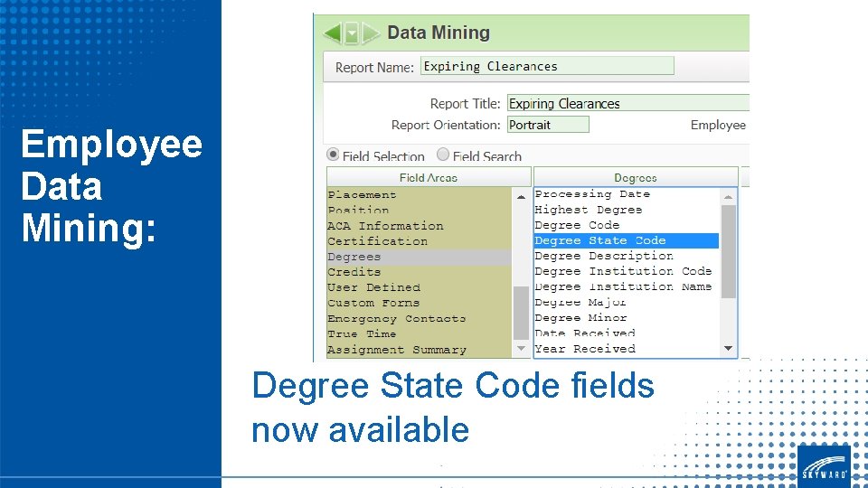
Task: Select Emergency Contacts field area
Action: [x=419, y=319]
